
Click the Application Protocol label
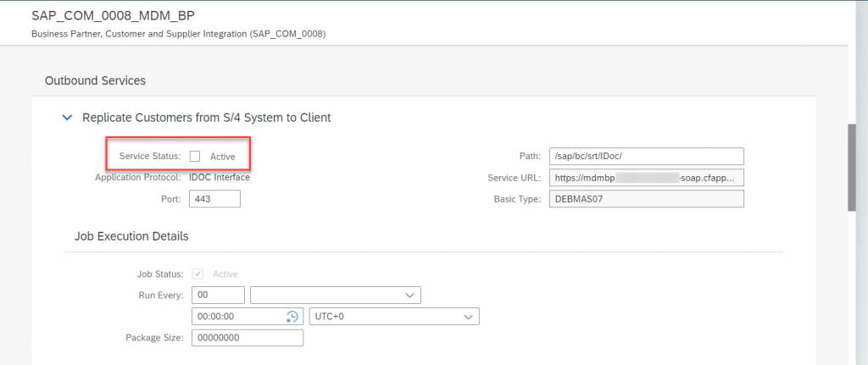tap(138, 178)
